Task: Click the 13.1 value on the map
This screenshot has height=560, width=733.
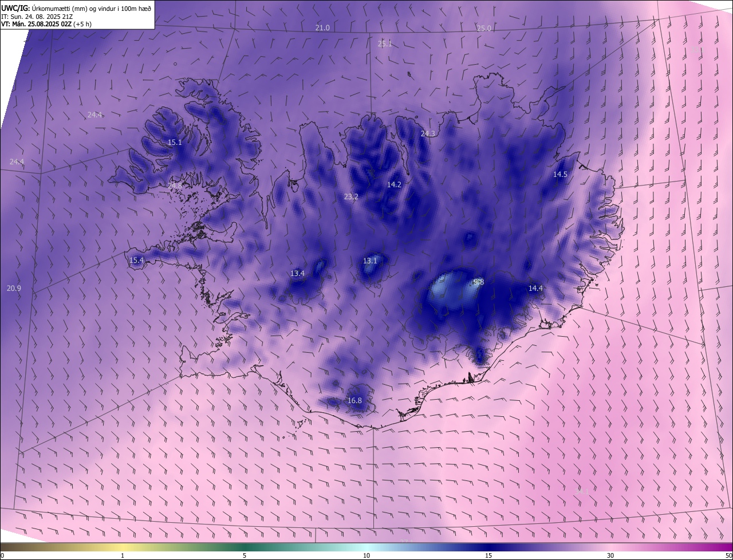Action: tap(370, 261)
